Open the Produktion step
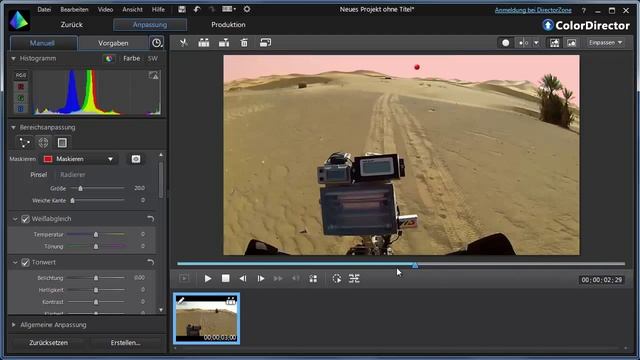 pos(228,24)
